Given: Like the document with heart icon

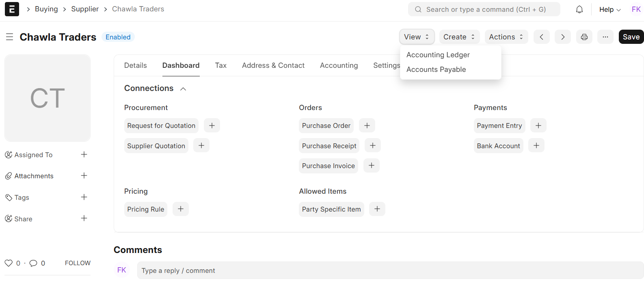Looking at the screenshot, I should click(x=9, y=263).
